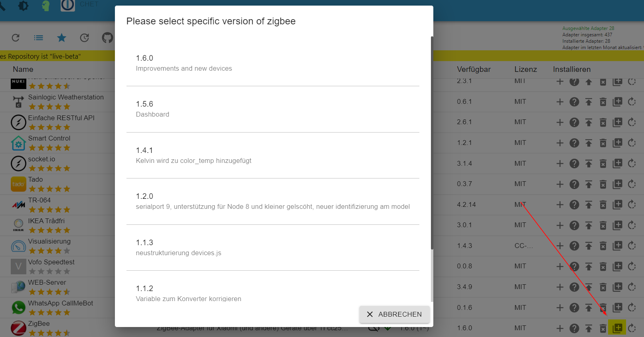Cancel the dialog with ABBRECHEN
Viewport: 644px width, 337px height.
394,314
